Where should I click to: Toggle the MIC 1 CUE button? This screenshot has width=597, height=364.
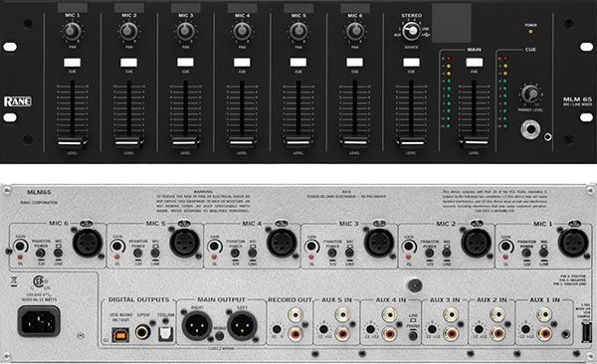[x=72, y=63]
